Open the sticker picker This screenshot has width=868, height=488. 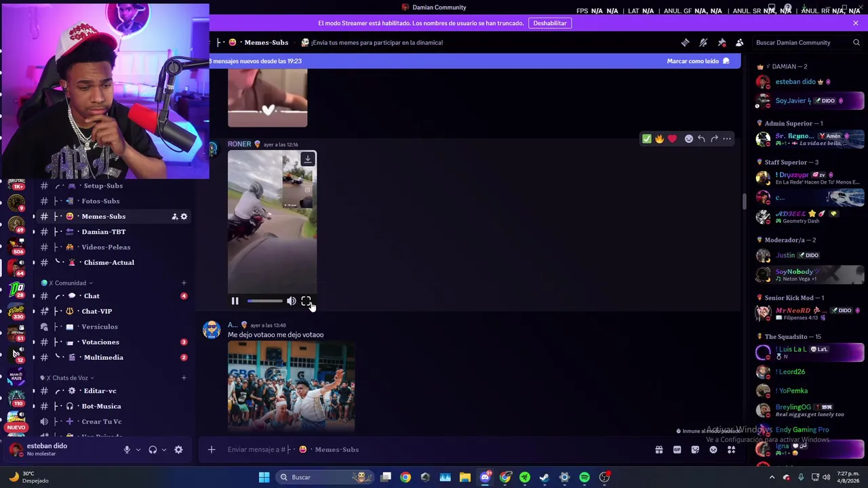click(x=695, y=449)
